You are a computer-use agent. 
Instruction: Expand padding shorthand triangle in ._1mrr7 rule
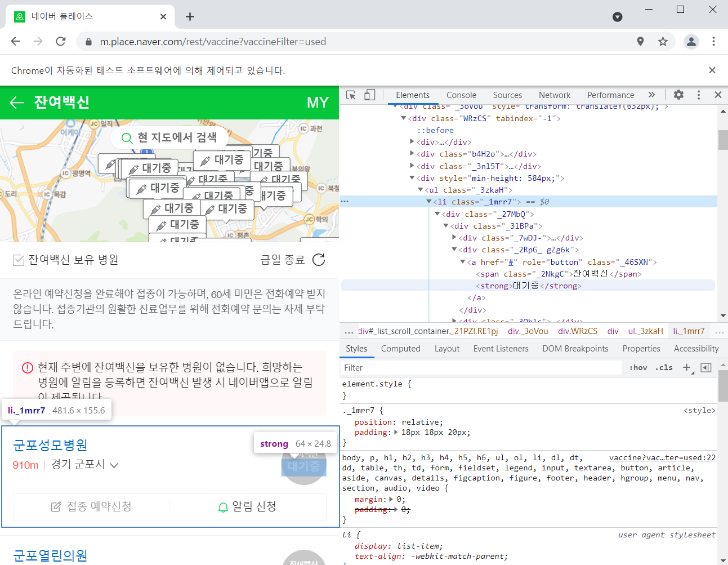396,433
